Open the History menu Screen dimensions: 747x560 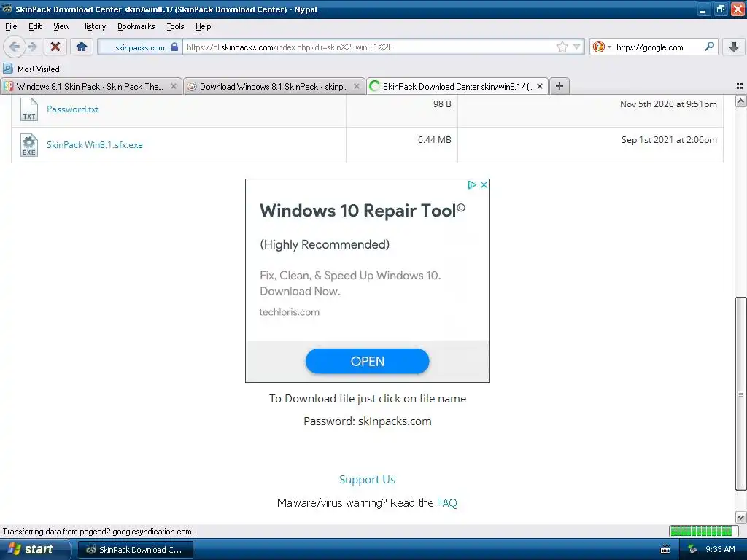(93, 26)
